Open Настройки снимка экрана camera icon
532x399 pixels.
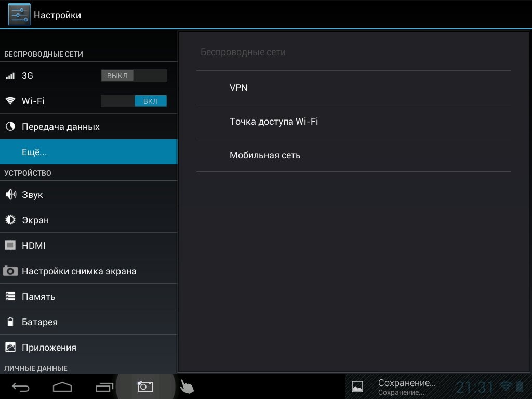point(10,271)
